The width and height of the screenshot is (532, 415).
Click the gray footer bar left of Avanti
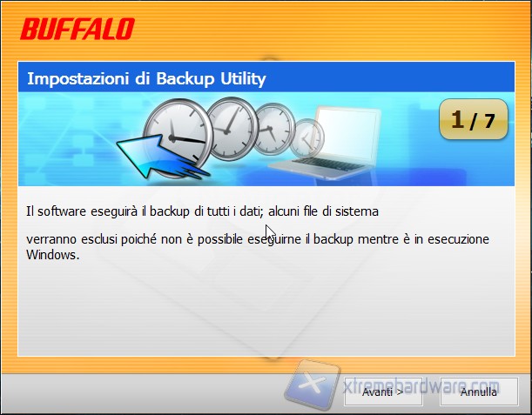(143, 393)
